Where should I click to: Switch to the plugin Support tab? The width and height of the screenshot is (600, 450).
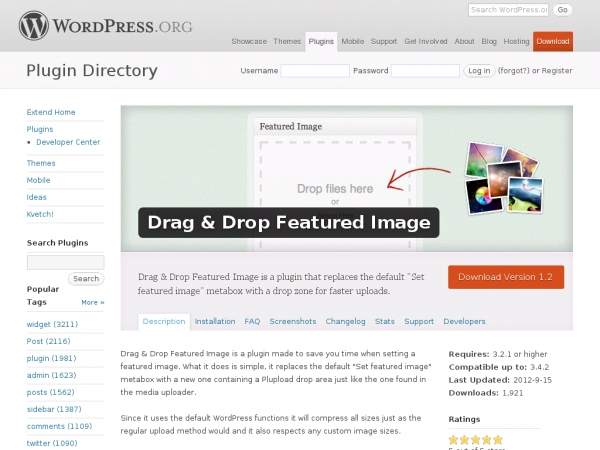click(x=419, y=322)
